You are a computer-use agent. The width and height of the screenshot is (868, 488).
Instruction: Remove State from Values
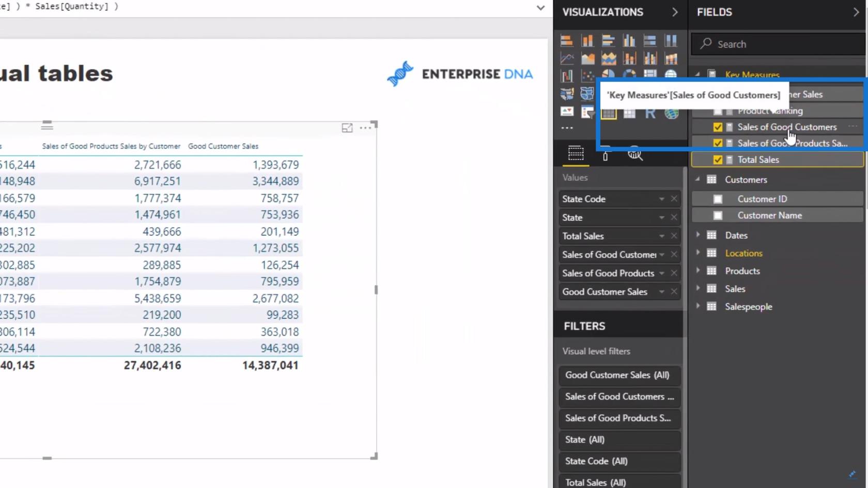click(674, 217)
